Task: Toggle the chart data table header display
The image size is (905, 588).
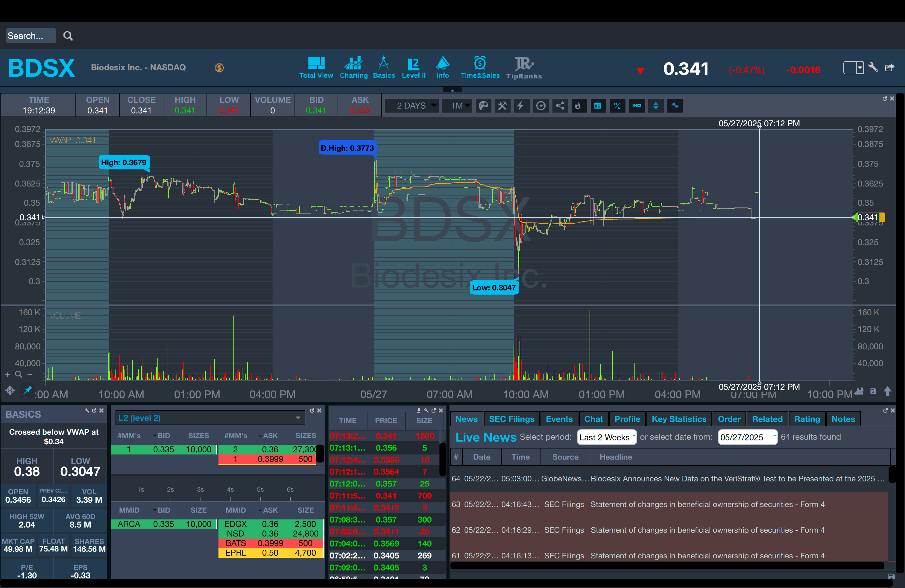Action: (x=597, y=106)
